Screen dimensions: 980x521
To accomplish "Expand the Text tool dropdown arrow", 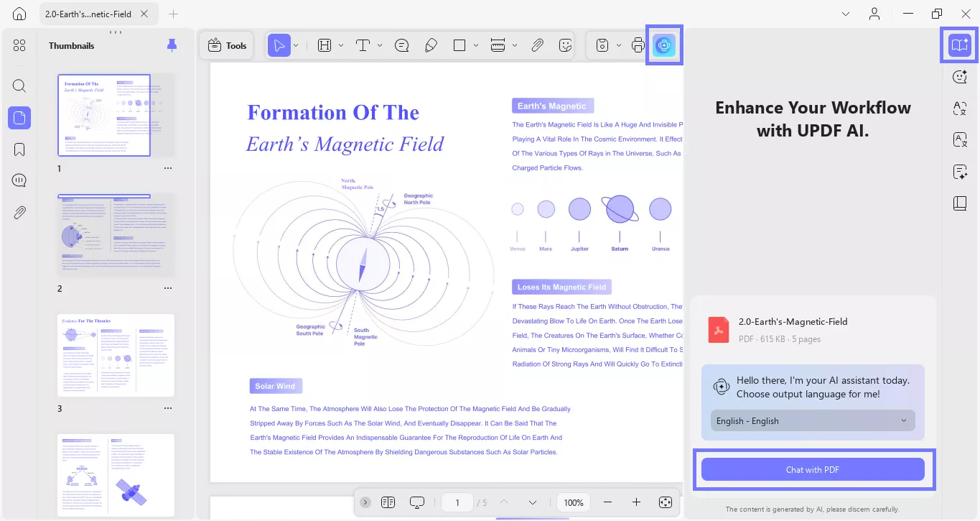I will (x=380, y=46).
